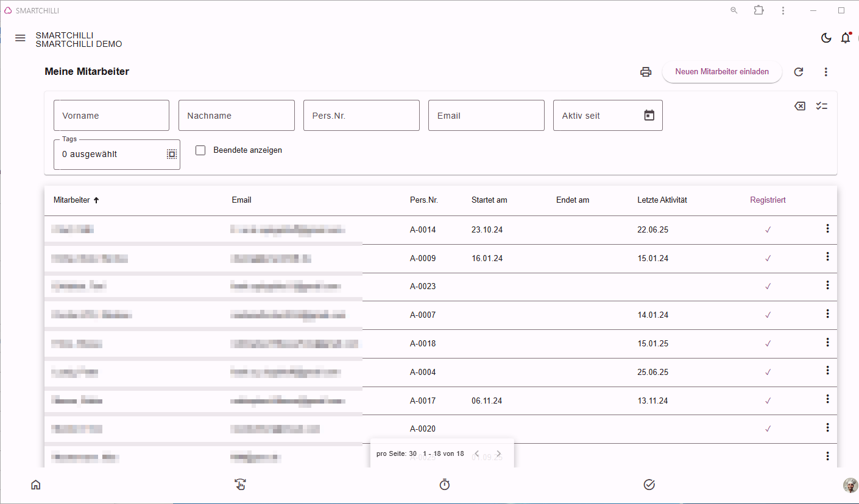
Task: Print the employee list
Action: click(646, 72)
